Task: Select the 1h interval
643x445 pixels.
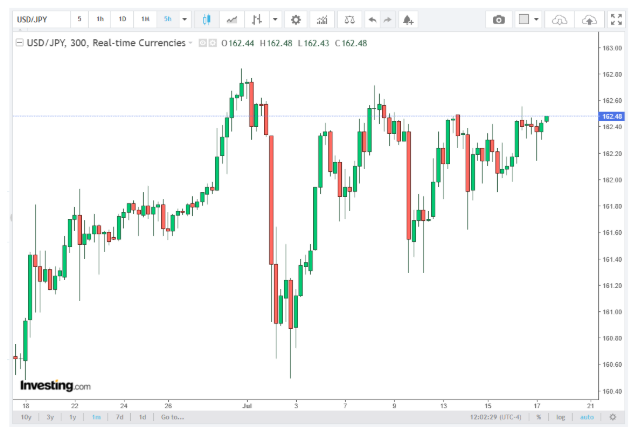Action: pos(100,19)
